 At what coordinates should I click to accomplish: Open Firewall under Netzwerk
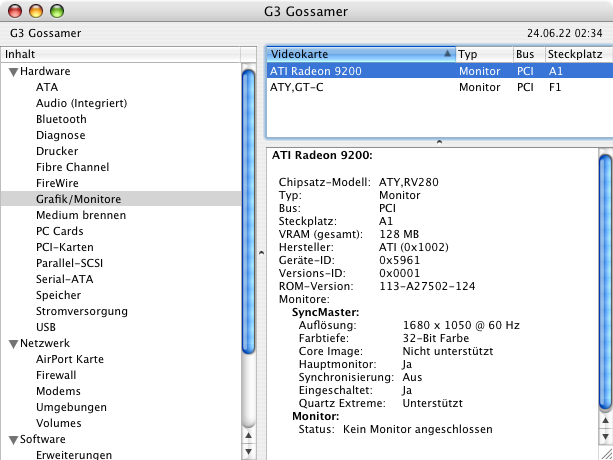[56, 375]
